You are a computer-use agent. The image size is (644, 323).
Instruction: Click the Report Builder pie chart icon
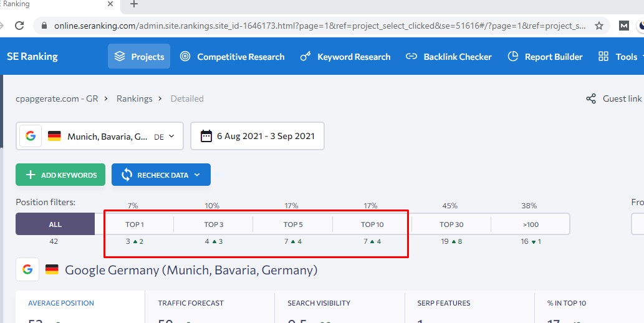[513, 57]
